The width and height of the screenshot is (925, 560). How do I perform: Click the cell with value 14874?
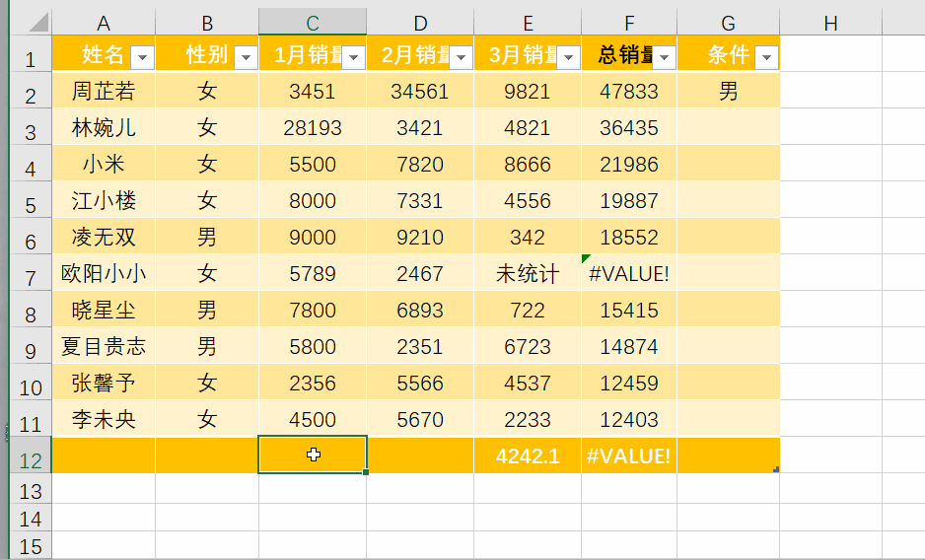coord(629,346)
